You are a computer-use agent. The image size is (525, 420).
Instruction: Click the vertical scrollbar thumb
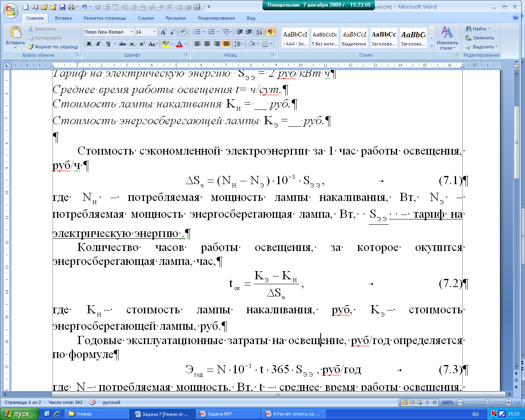click(x=516, y=142)
